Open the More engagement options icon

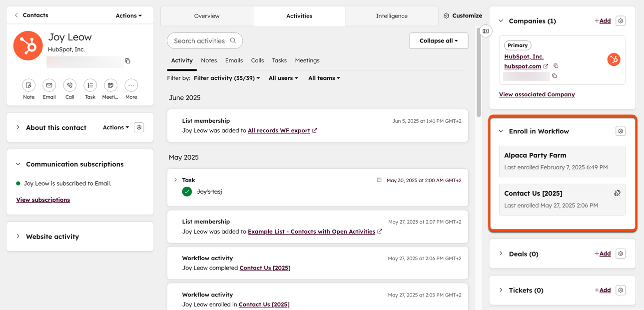(131, 85)
